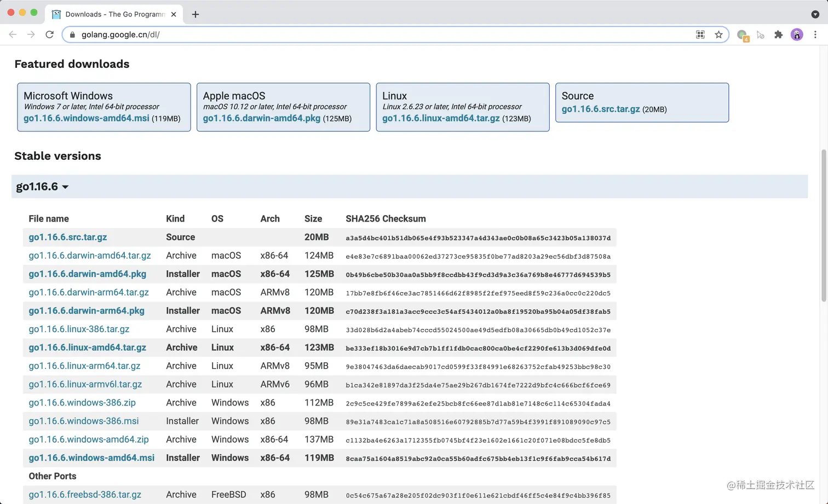Download featured go1.16.6.windows-amd64.msi
The height and width of the screenshot is (504, 828).
[86, 118]
